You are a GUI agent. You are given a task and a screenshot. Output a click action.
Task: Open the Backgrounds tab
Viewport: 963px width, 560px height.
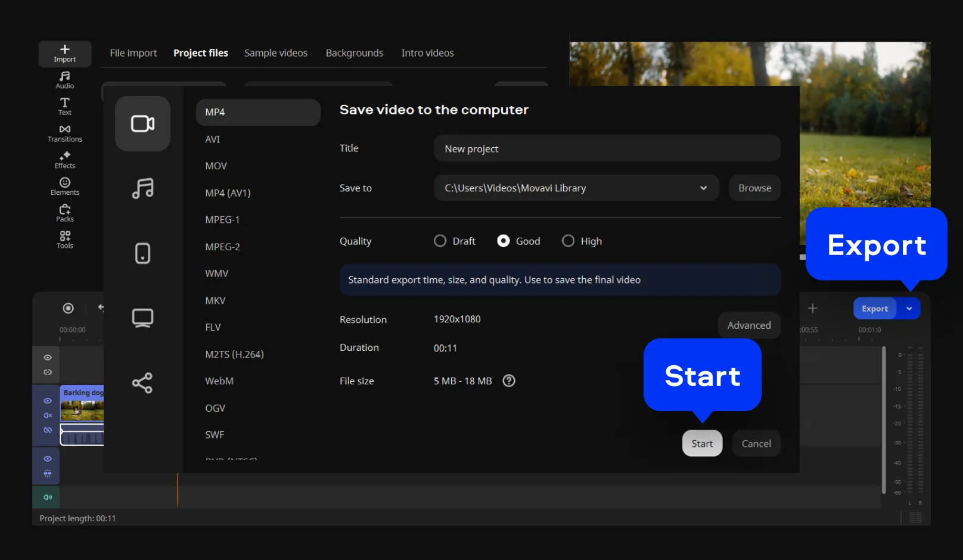[x=354, y=53]
